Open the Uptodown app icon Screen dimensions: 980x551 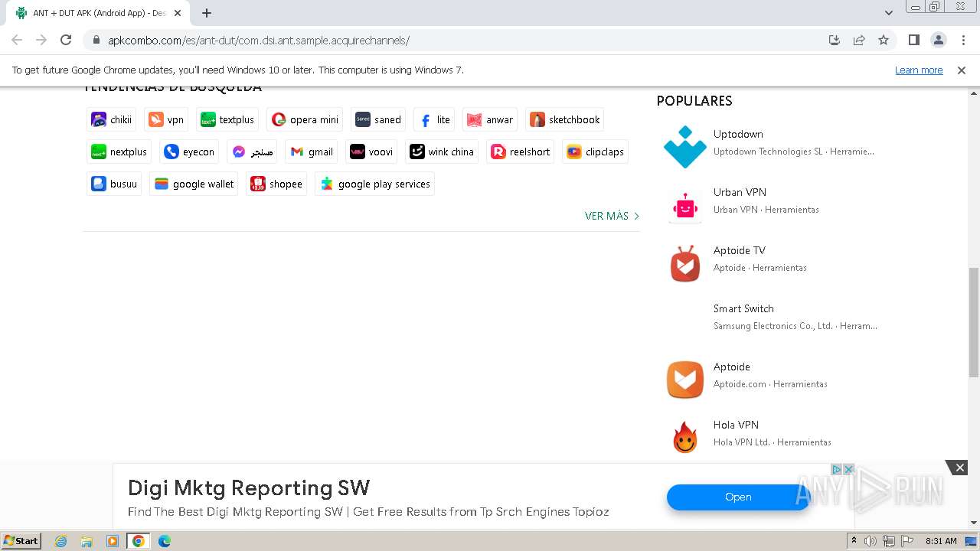tap(684, 147)
